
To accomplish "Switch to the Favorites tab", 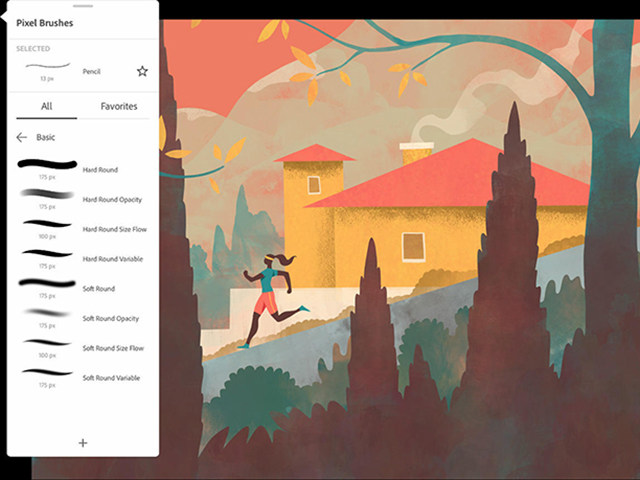I will click(x=119, y=106).
